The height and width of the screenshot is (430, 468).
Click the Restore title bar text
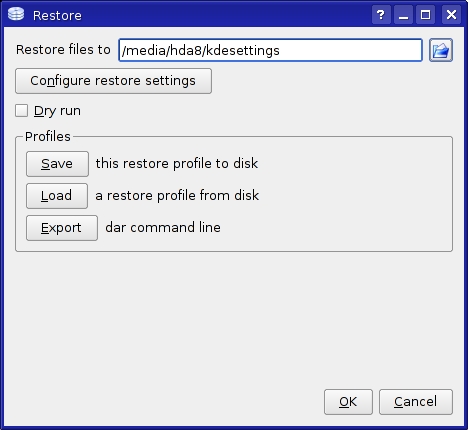57,15
